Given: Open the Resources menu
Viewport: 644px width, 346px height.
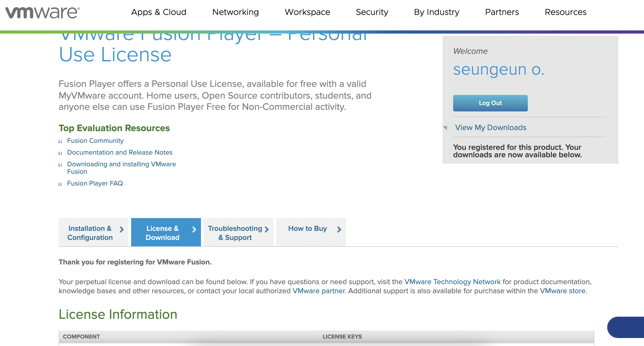Looking at the screenshot, I should 565,12.
